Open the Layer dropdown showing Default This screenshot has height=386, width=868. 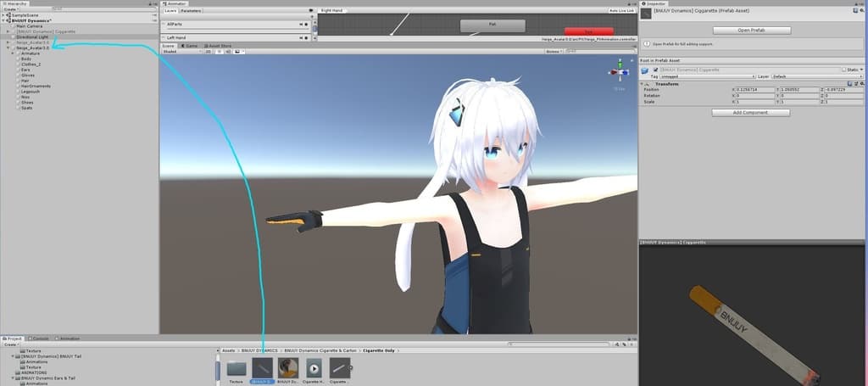[x=817, y=76]
